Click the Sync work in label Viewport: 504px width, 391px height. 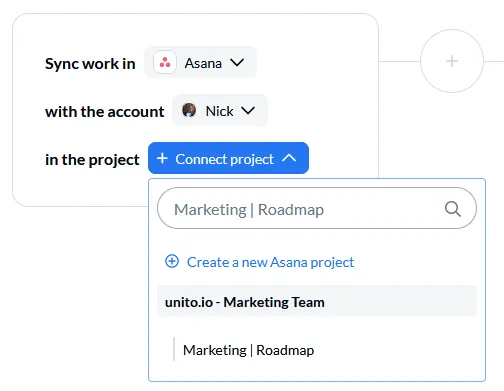(90, 63)
